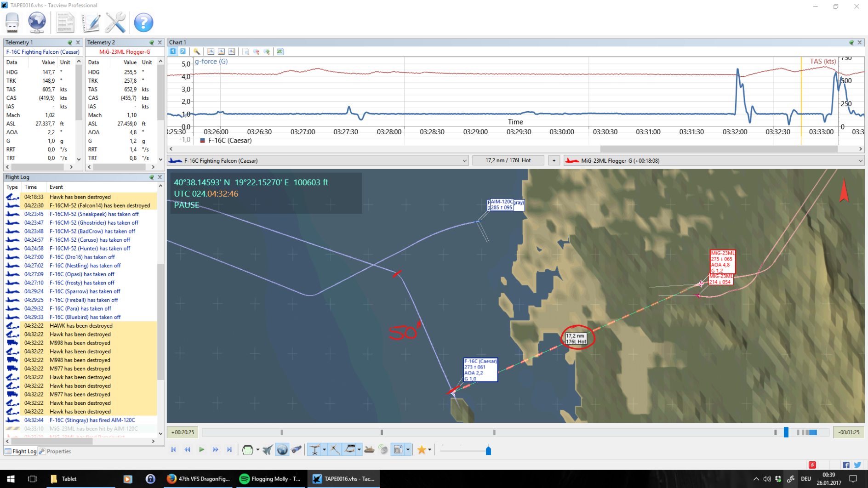Select the F-16C (Stingray) fired AIM-120C entry

[x=80, y=420]
